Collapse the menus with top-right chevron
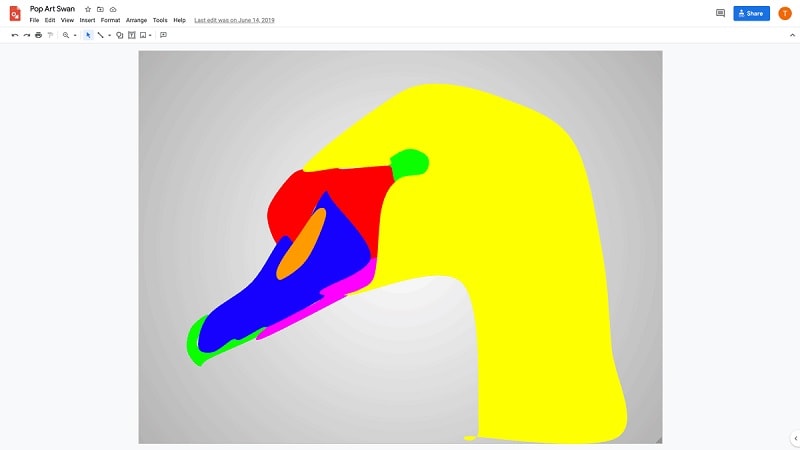The width and height of the screenshot is (800, 450). click(x=792, y=35)
